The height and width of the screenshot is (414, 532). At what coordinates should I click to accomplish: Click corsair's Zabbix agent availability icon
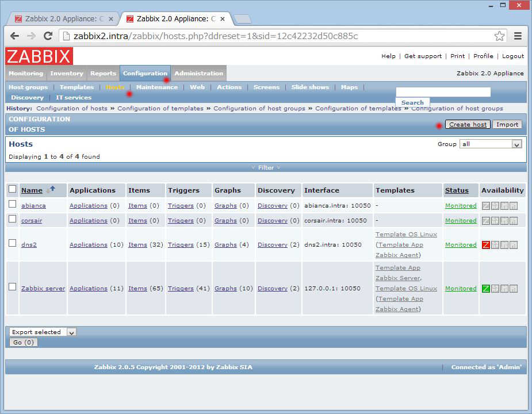pos(486,221)
